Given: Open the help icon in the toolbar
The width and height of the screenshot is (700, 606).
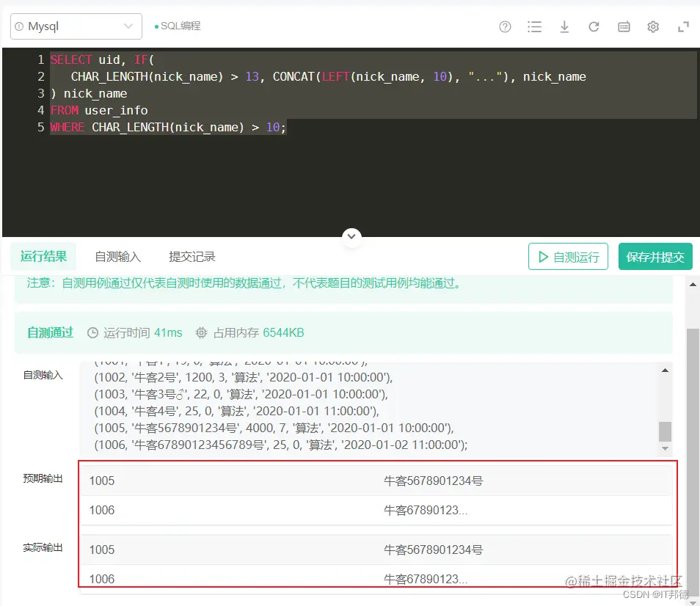Looking at the screenshot, I should coord(505,26).
